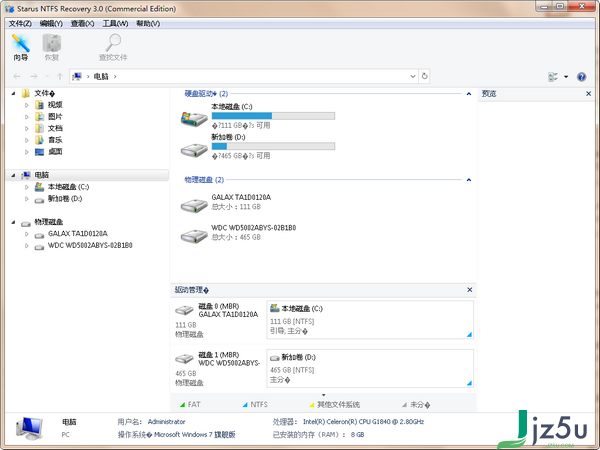Click D: drive usage bar
The image size is (600, 450).
[x=273, y=146]
